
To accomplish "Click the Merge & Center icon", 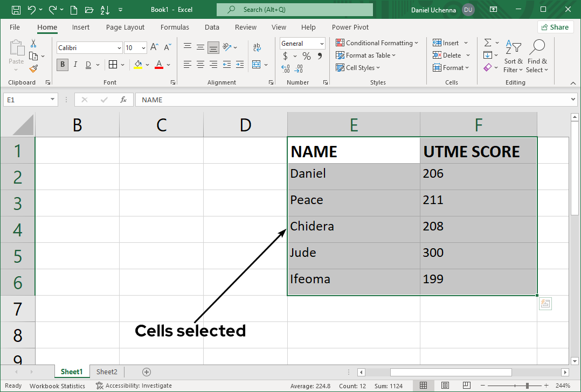I will tap(256, 65).
